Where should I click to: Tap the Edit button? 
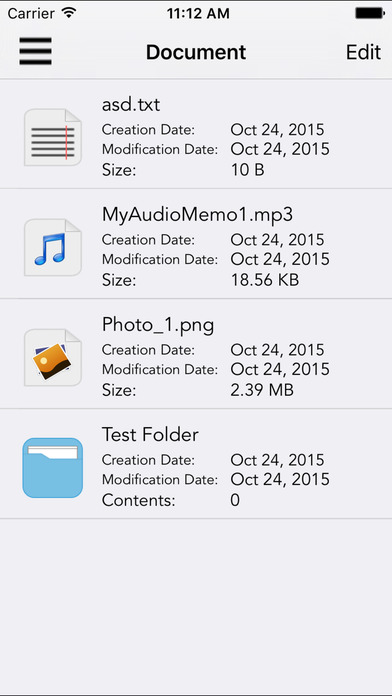[363, 52]
